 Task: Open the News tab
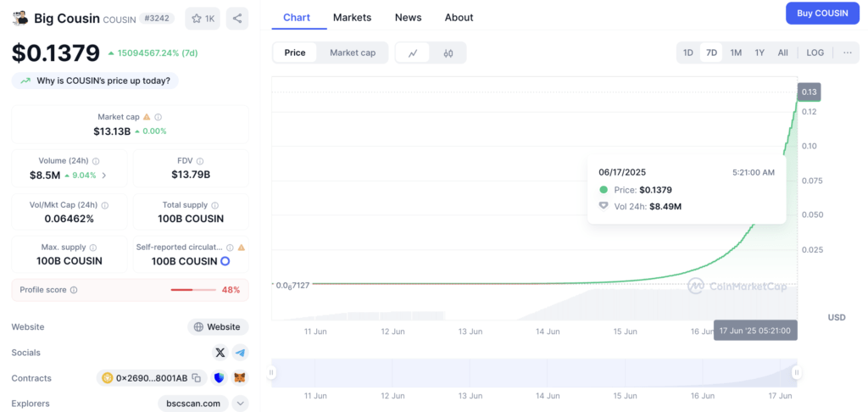[408, 18]
